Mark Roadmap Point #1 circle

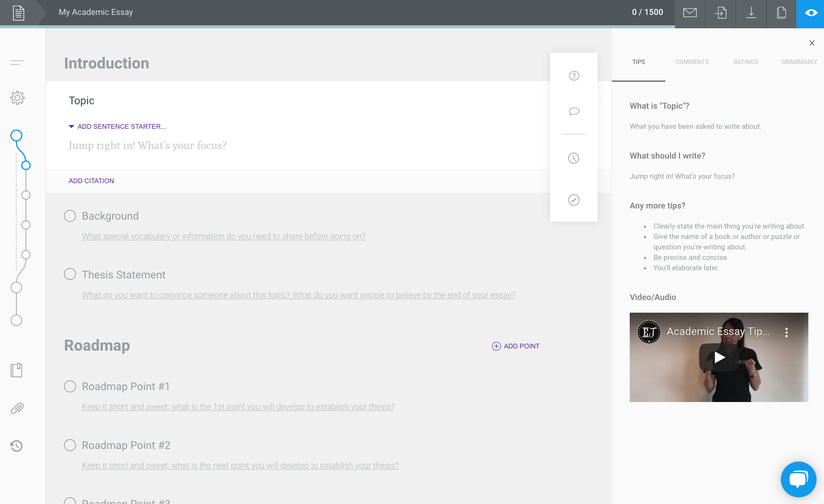coord(70,386)
